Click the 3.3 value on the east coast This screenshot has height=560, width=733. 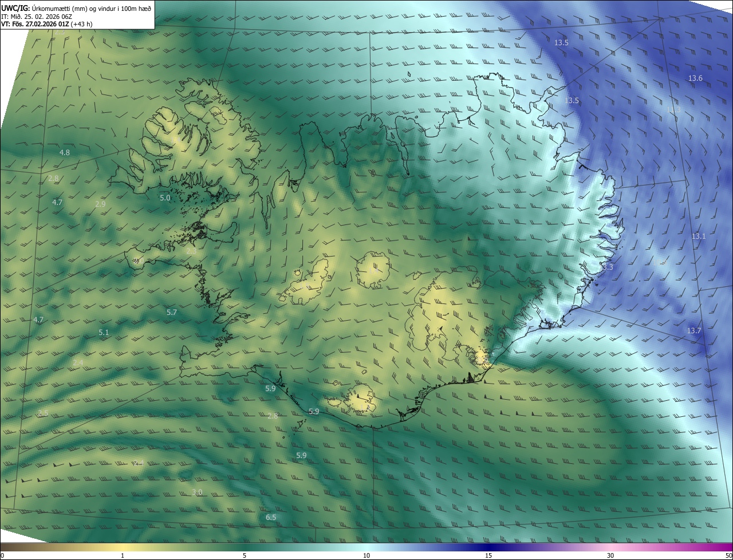click(x=608, y=267)
